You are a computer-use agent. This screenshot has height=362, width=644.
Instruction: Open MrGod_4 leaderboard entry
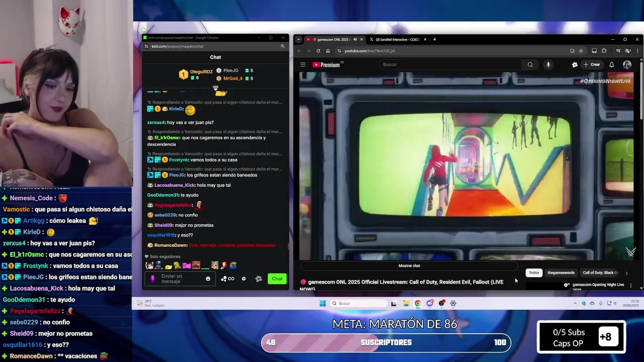234,78
